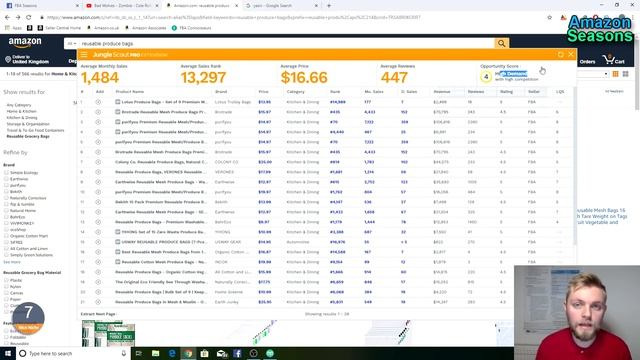The height and width of the screenshot is (360, 640).
Task: Sort table by Reviews column header
Action: tap(476, 92)
